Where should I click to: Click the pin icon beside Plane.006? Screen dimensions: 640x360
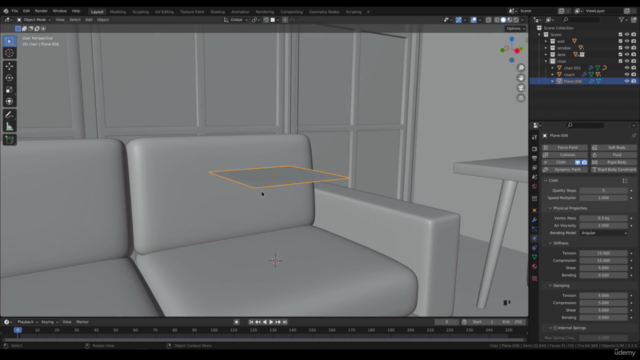[x=633, y=136]
